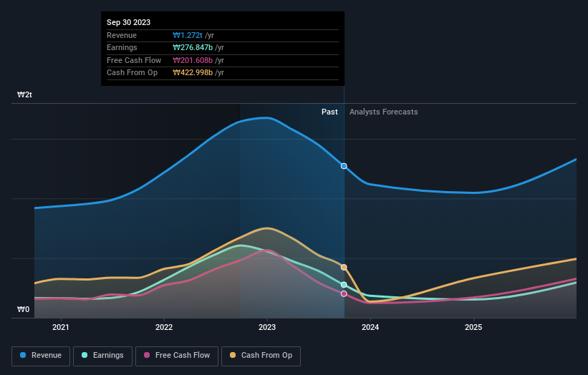Click the ₩1.272t revenue value
Image resolution: width=588 pixels, height=375 pixels.
[x=188, y=35]
